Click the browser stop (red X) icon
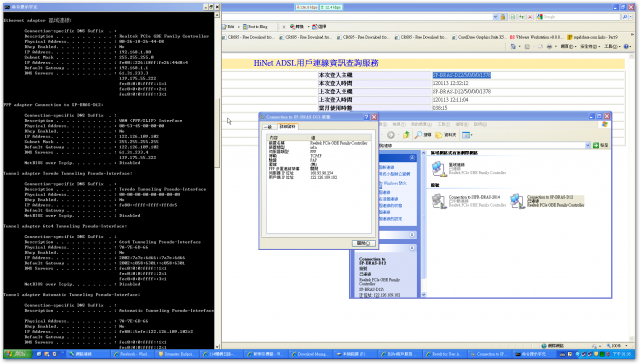The image size is (640, 364). click(x=530, y=17)
